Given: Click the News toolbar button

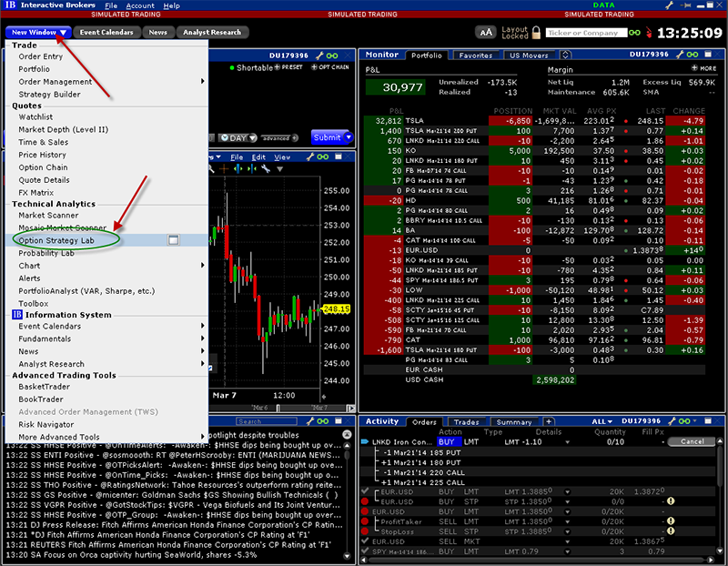Looking at the screenshot, I should tap(157, 32).
